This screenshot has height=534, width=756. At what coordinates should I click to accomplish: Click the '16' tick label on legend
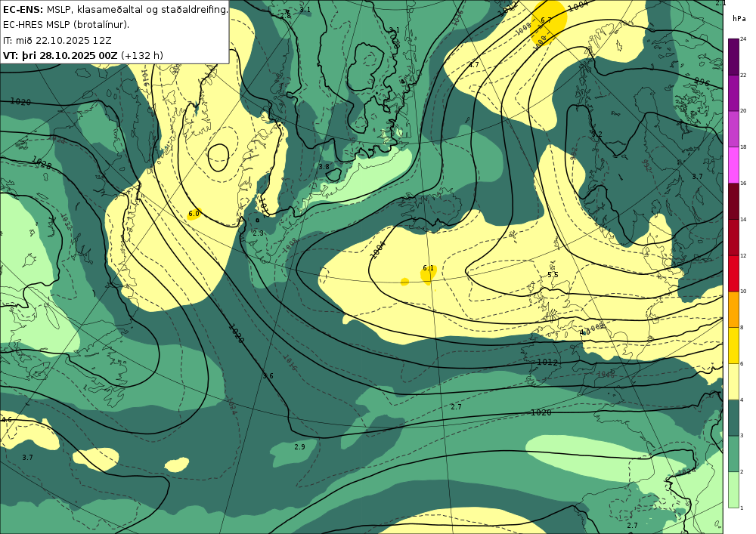point(743,183)
